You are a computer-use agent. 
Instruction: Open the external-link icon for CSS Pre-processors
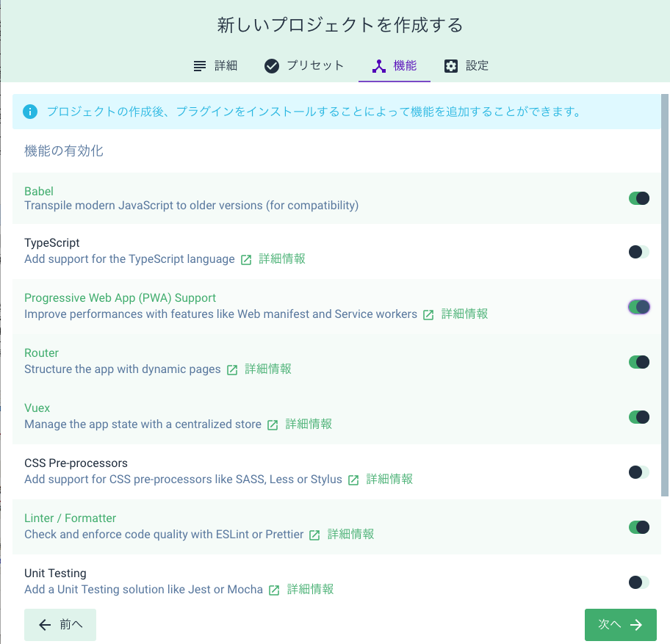tap(353, 480)
